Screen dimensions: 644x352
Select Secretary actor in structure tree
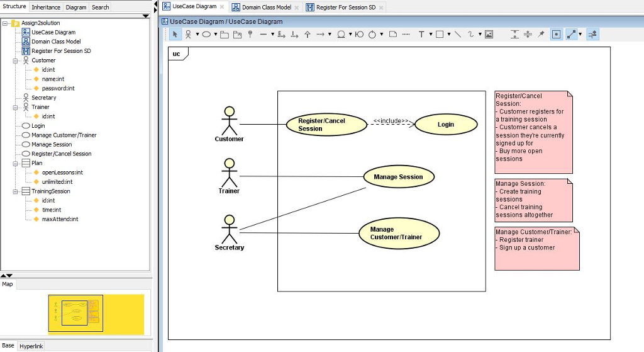[43, 98]
